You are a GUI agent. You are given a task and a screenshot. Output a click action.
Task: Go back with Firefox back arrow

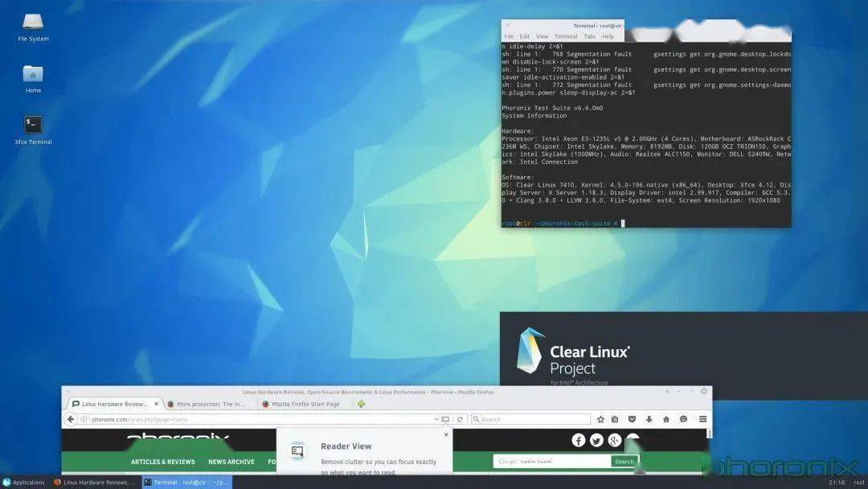pos(70,419)
